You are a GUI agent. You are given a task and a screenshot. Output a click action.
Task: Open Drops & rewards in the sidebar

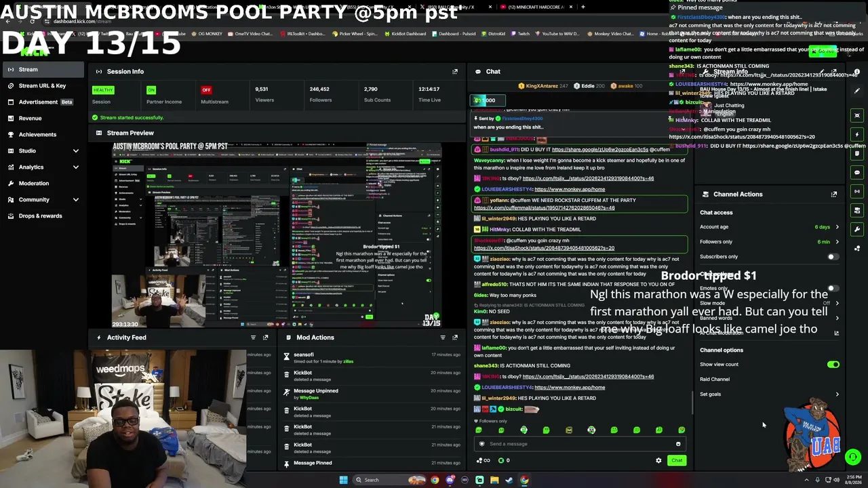(42, 216)
